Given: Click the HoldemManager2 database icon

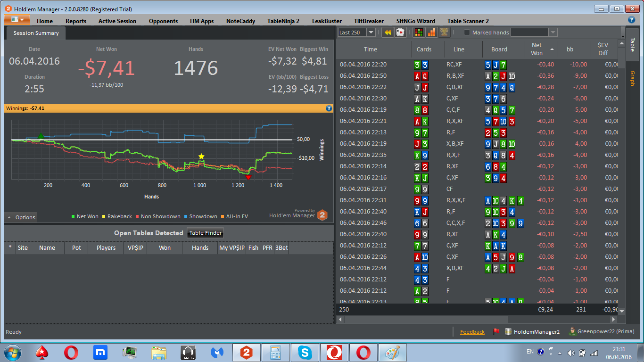Looking at the screenshot, I should pos(508,331).
